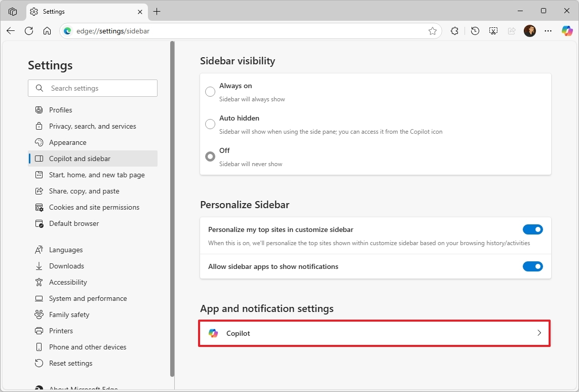Refresh the page with the reload icon
579x392 pixels.
point(29,31)
